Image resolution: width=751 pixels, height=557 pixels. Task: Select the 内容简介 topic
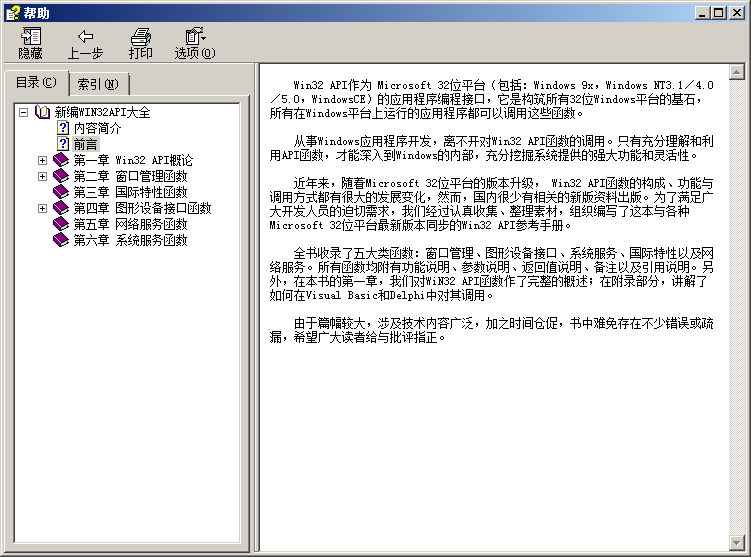coord(97,128)
